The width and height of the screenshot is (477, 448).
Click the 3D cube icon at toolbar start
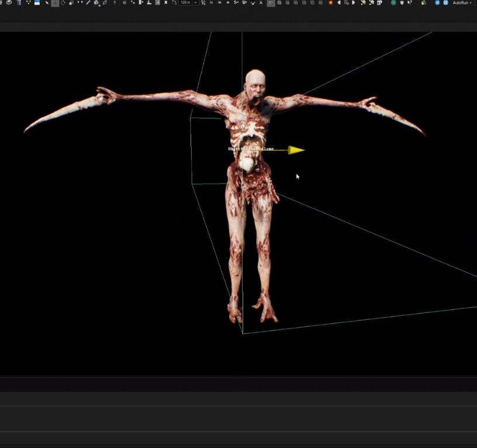coord(9,2)
